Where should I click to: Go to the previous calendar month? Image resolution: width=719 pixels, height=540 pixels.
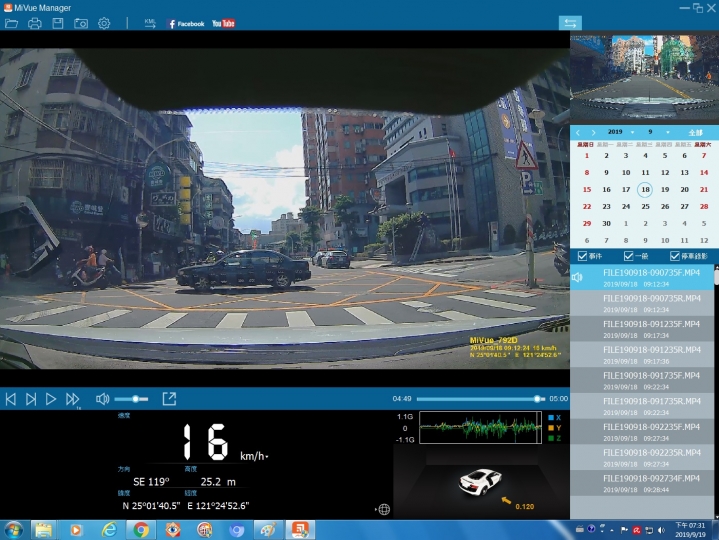578,132
